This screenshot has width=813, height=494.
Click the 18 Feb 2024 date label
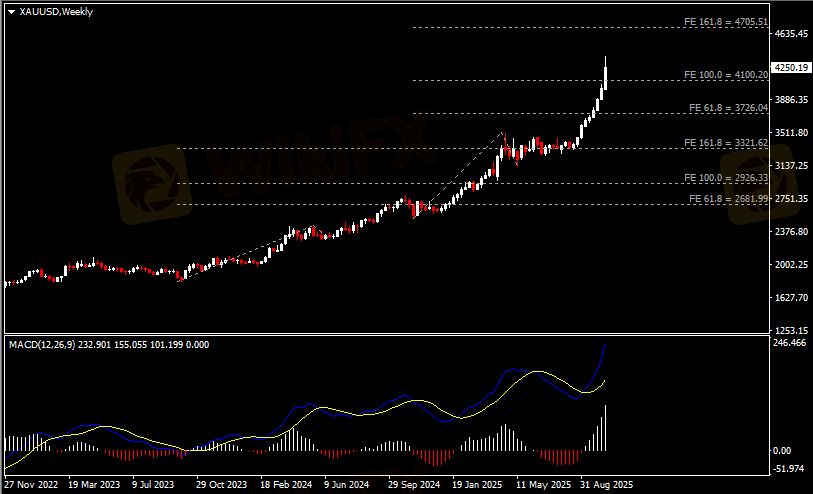coord(286,485)
